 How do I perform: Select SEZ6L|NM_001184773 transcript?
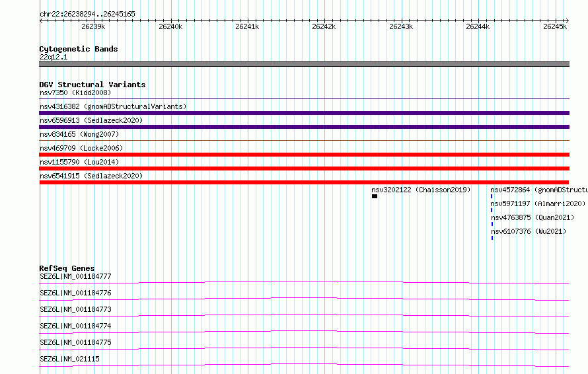pos(75,309)
